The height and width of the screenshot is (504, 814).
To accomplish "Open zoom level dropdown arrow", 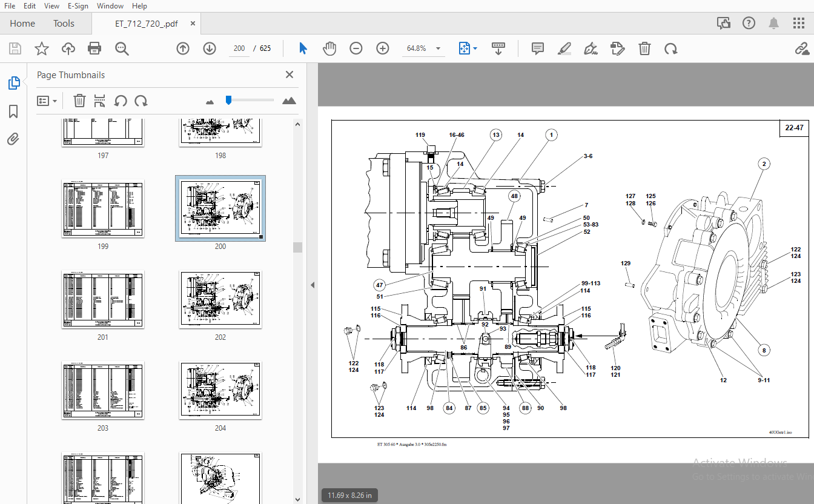I will point(438,48).
